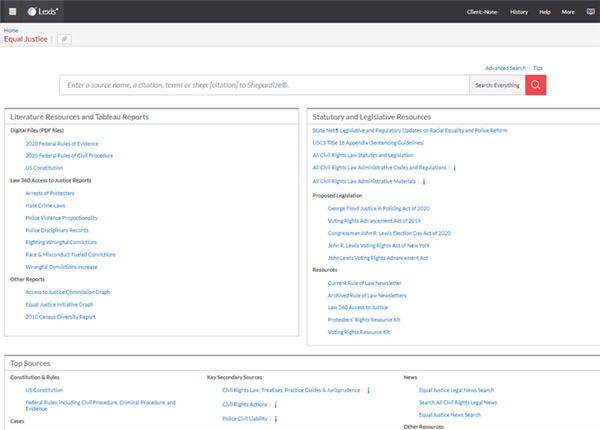Open Civil Rights Actions source

click(x=245, y=404)
